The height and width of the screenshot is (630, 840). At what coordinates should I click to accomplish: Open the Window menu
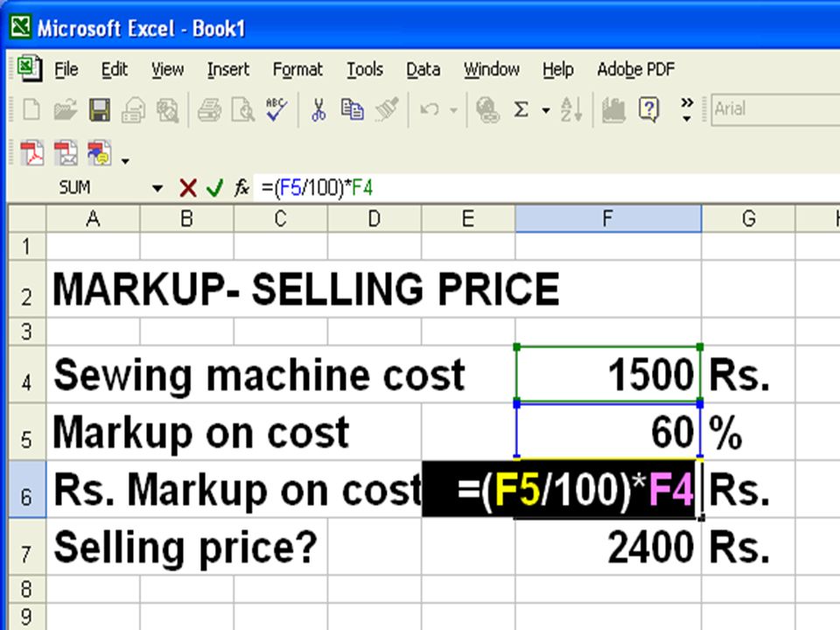click(x=491, y=70)
